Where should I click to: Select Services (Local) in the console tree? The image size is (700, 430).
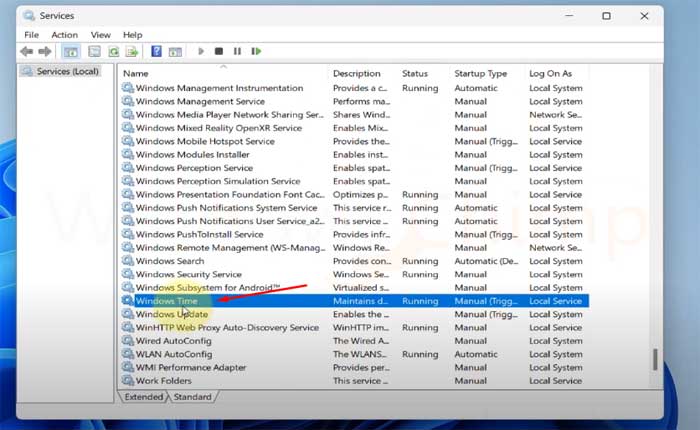tap(61, 71)
